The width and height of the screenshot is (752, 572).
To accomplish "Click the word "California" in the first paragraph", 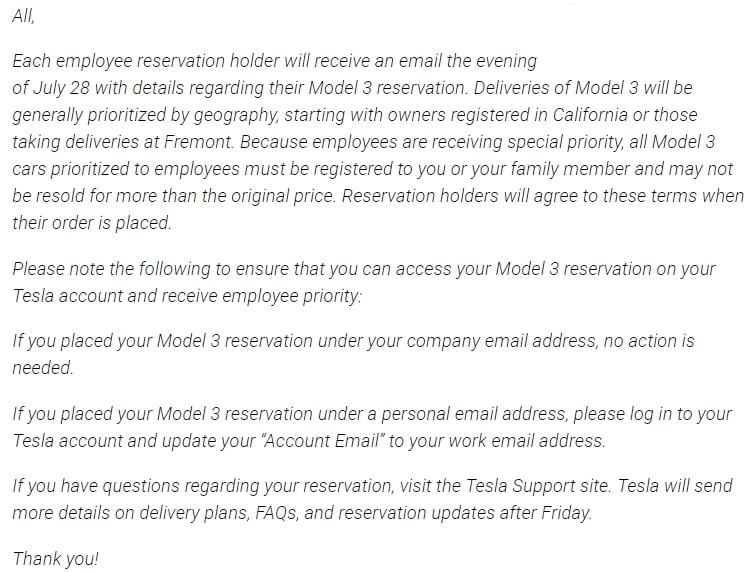I will (x=590, y=115).
